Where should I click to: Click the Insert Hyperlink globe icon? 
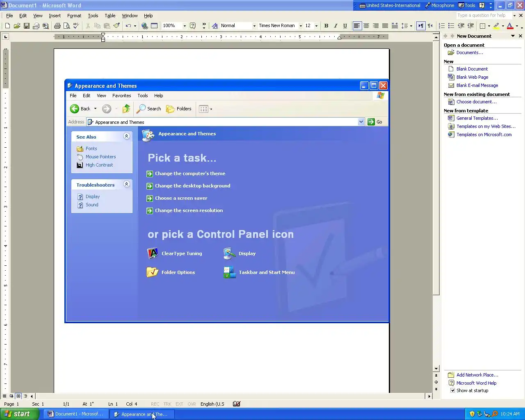[x=145, y=26]
